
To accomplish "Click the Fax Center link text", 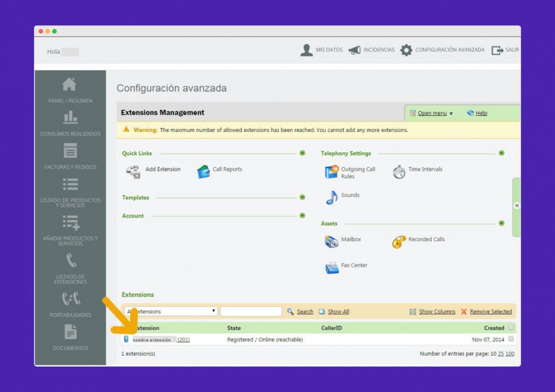I will coord(354,265).
